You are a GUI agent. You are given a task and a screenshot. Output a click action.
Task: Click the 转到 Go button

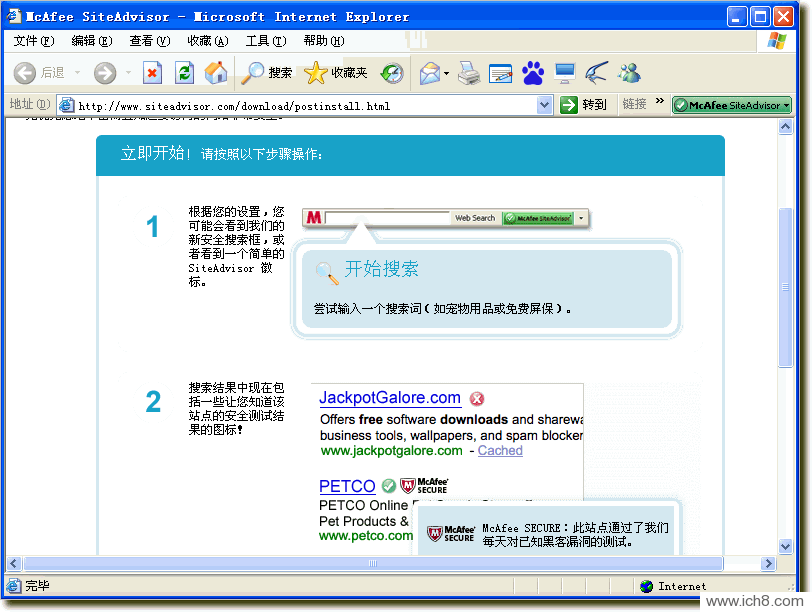click(x=584, y=105)
